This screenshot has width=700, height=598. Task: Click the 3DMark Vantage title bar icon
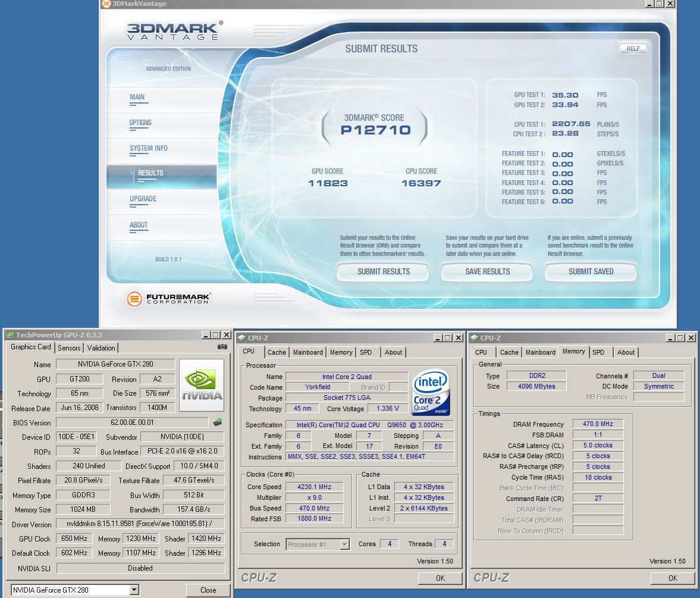[x=106, y=4]
